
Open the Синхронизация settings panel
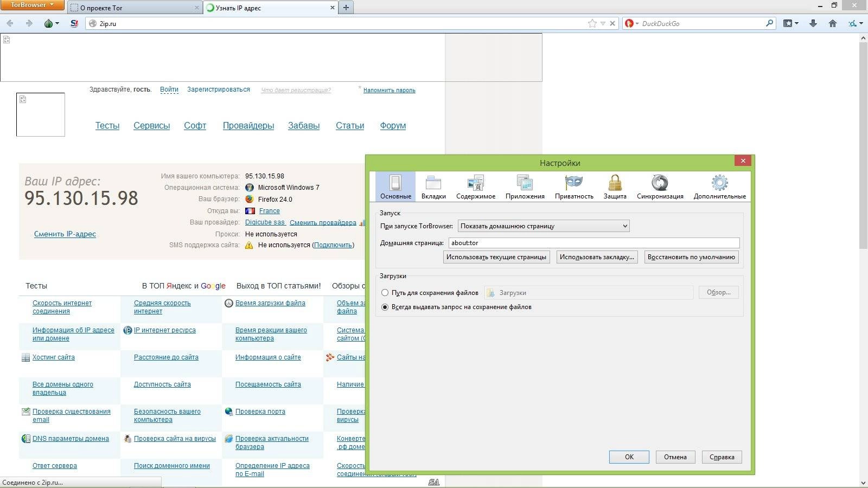(x=660, y=187)
